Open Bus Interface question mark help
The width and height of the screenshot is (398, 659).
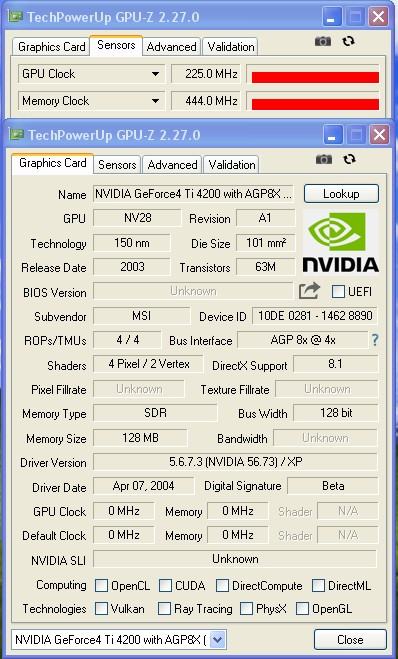tap(374, 340)
